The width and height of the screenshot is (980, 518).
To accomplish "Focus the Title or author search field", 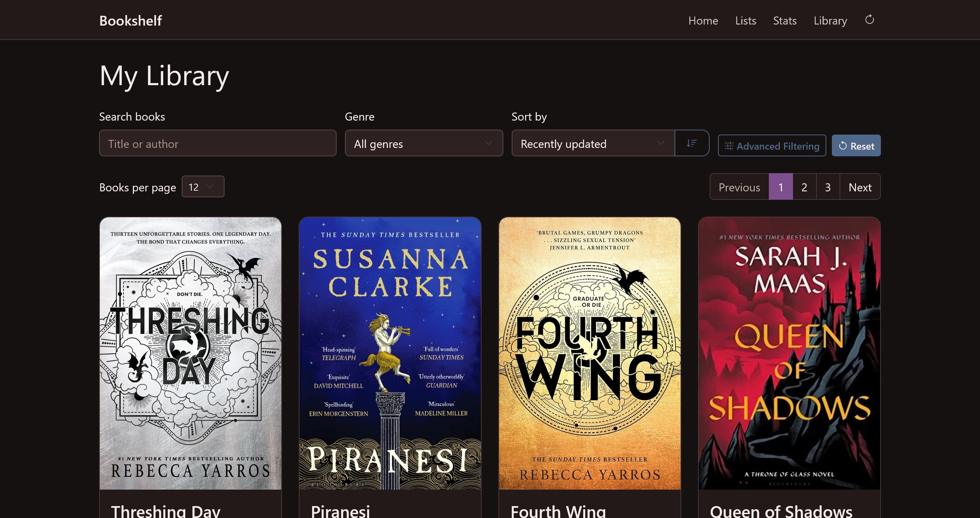I will click(x=218, y=143).
